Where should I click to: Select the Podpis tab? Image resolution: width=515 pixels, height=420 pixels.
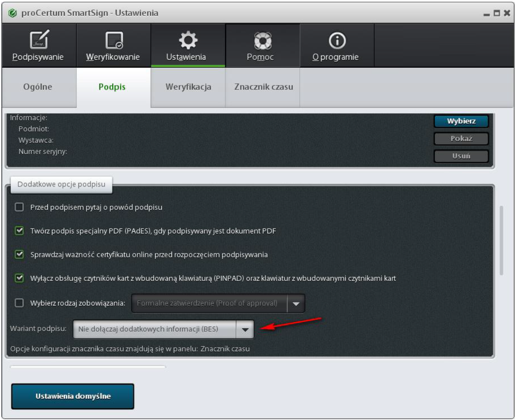point(113,87)
